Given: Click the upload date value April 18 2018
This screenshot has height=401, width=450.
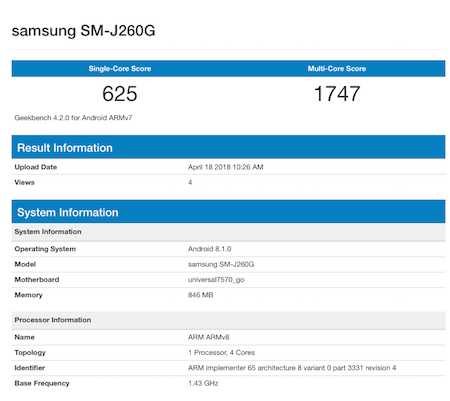Looking at the screenshot, I should pos(226,167).
